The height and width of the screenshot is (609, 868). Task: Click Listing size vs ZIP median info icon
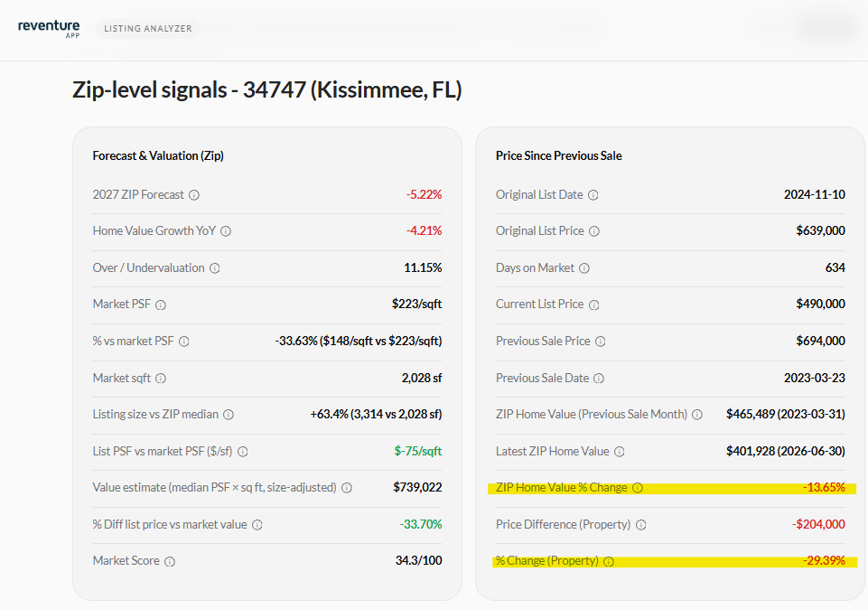[x=229, y=415]
